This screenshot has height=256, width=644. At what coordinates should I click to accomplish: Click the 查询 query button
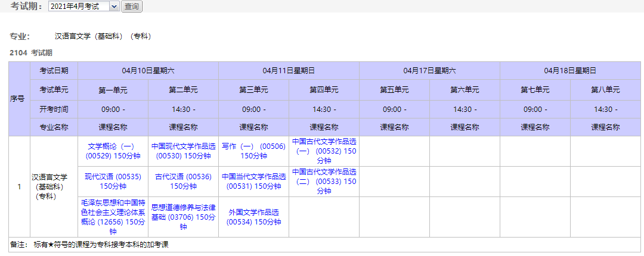click(x=131, y=7)
